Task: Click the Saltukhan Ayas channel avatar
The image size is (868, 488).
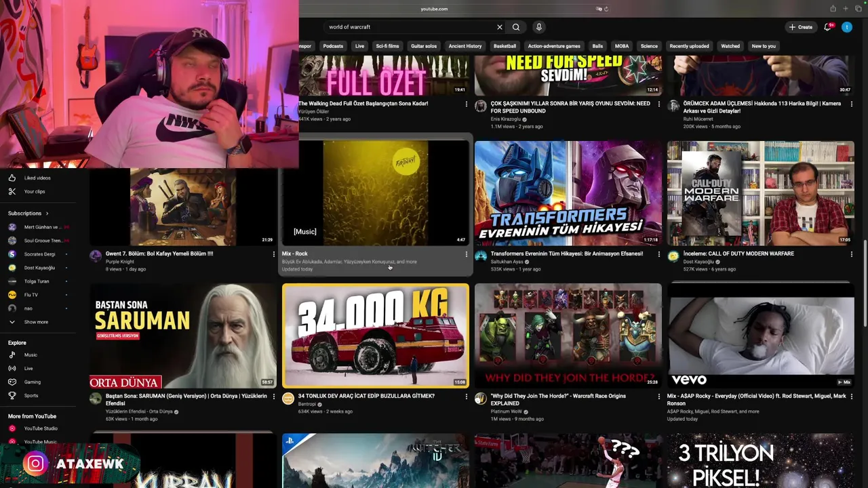Action: (481, 256)
